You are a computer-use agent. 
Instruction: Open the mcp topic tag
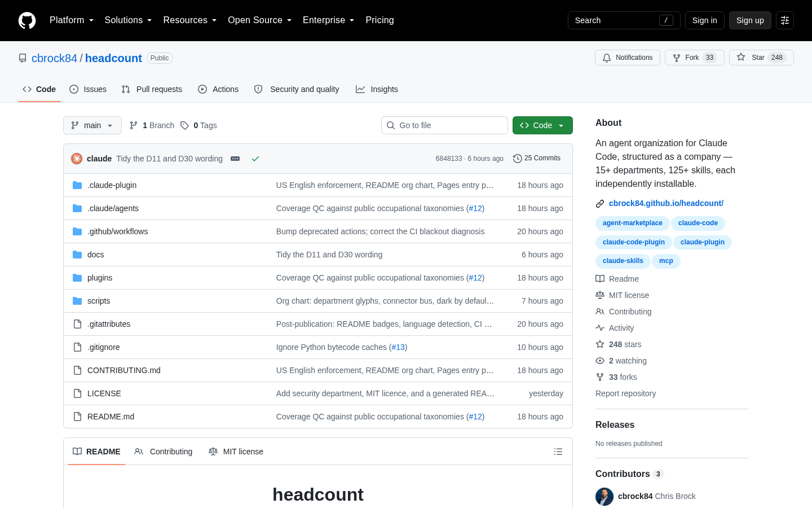(x=666, y=261)
